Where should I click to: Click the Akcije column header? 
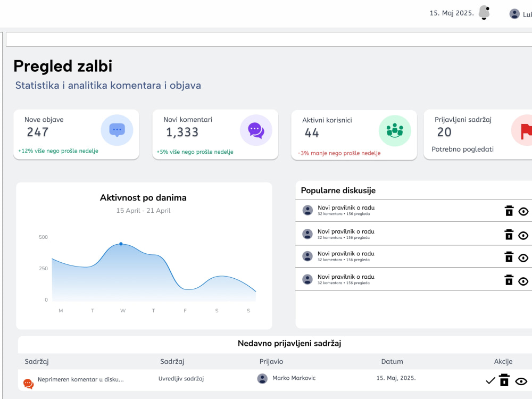(503, 362)
